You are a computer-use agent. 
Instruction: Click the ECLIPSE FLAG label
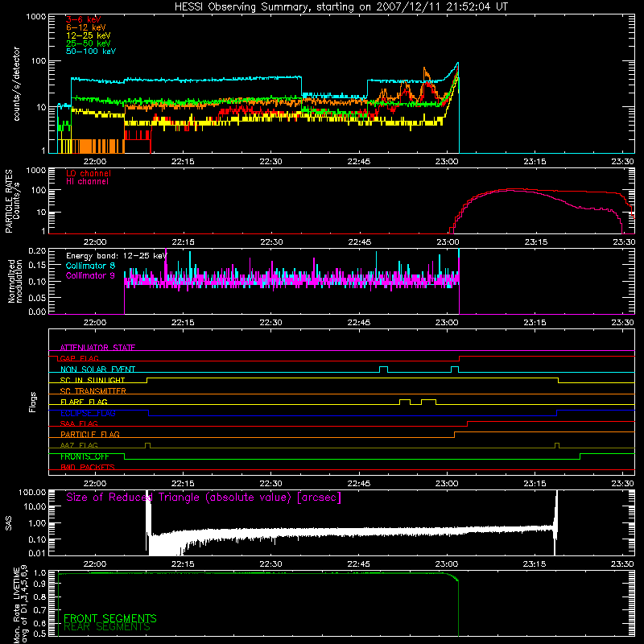88,413
